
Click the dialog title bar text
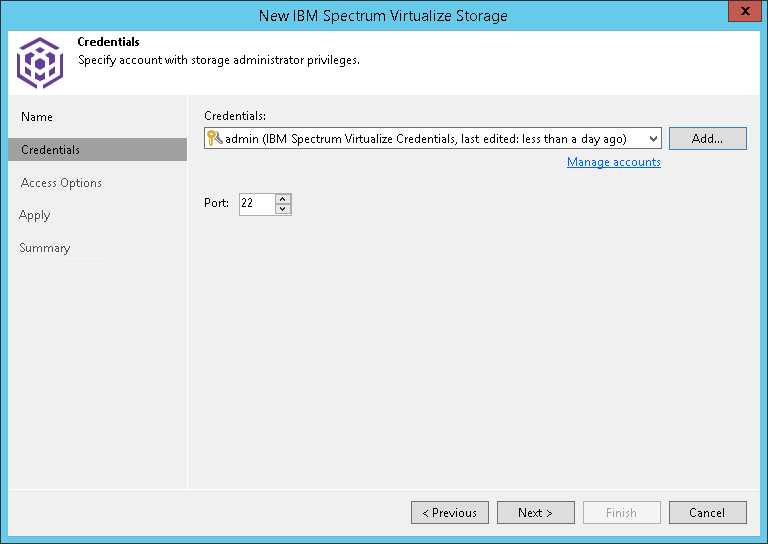coord(383,15)
